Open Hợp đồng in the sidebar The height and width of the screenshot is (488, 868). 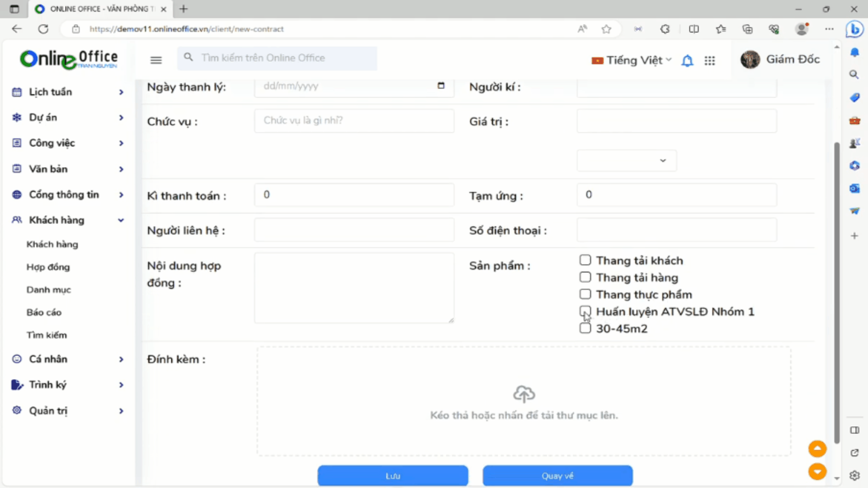48,267
